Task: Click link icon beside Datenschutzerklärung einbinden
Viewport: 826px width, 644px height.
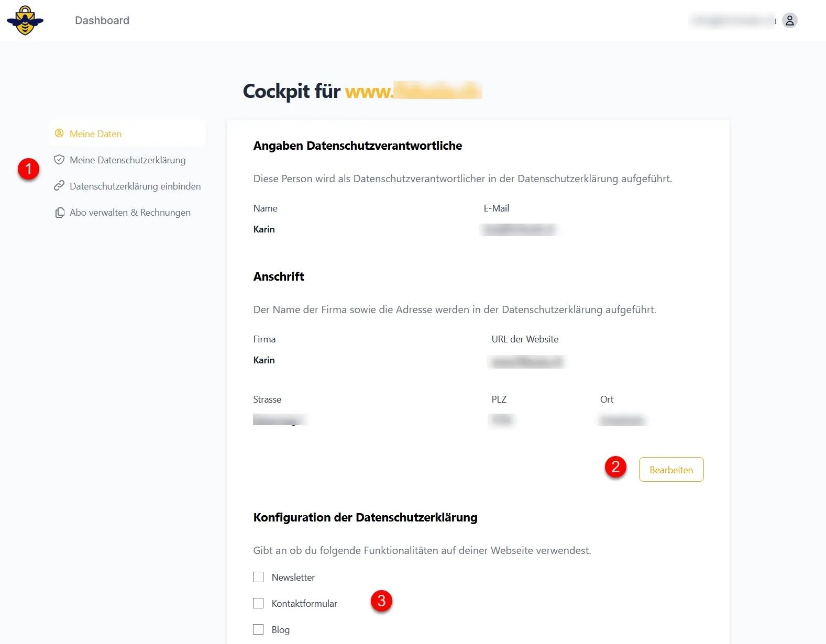Action: coord(59,186)
